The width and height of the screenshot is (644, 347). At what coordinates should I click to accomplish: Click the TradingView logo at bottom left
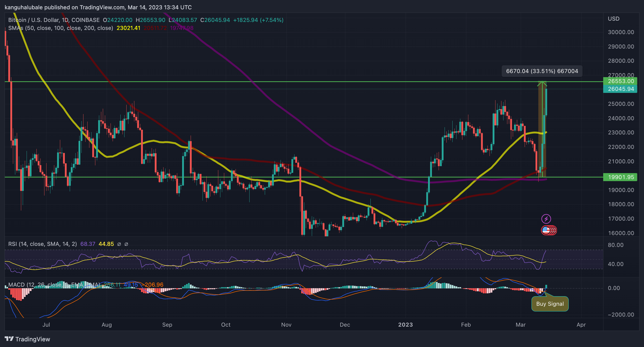[27, 339]
